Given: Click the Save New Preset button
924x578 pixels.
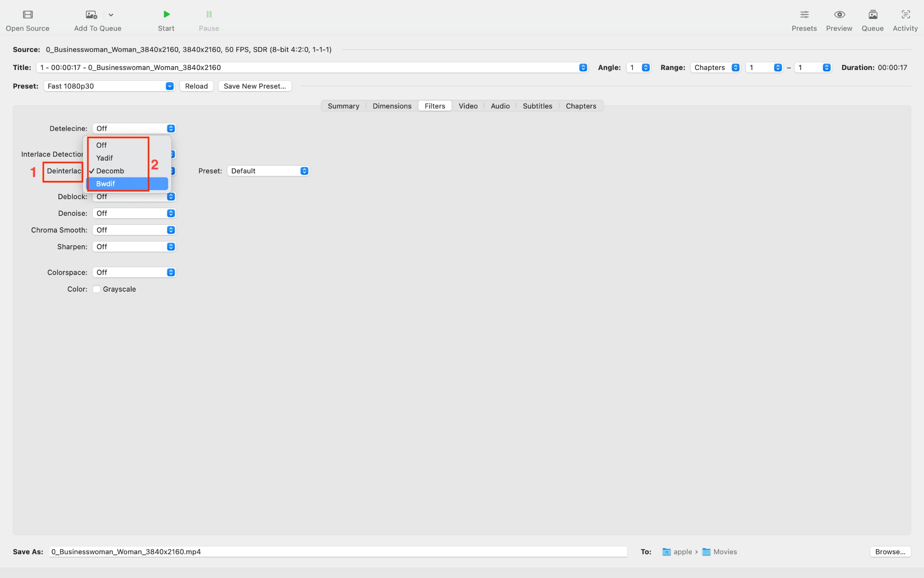Looking at the screenshot, I should [x=254, y=86].
